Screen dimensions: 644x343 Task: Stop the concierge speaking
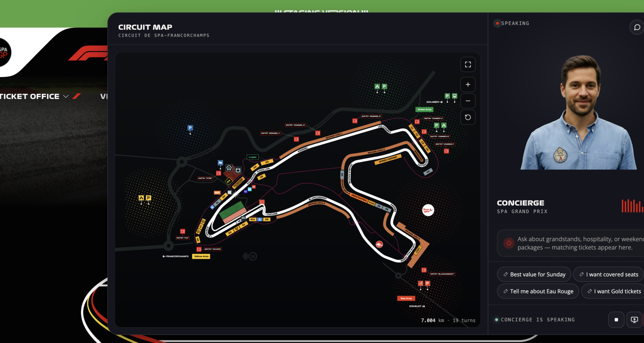[616, 320]
